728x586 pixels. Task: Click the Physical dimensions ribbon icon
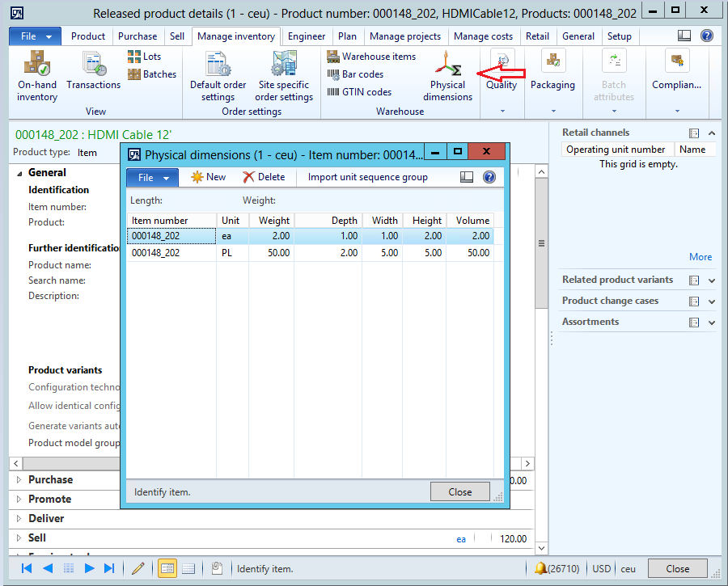(x=447, y=75)
